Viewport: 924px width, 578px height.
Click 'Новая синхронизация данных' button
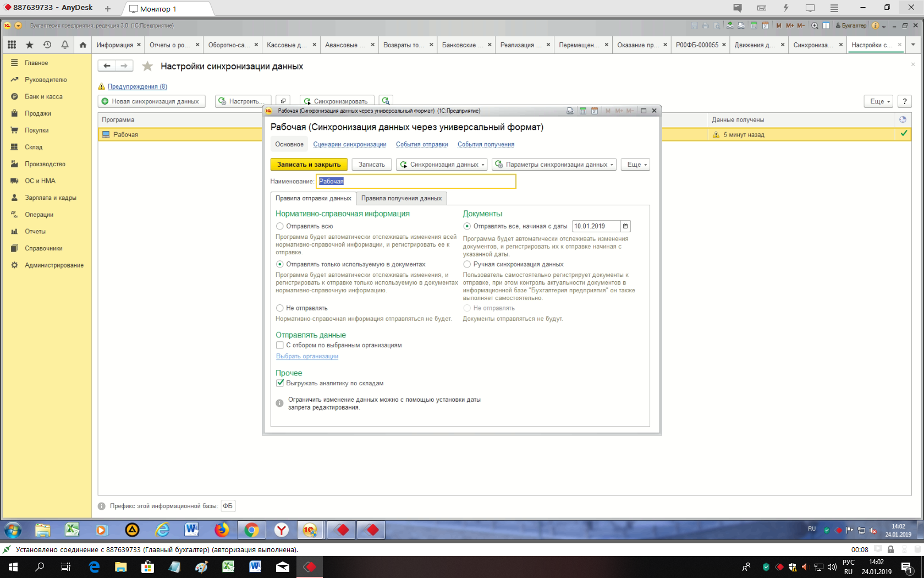[152, 101]
